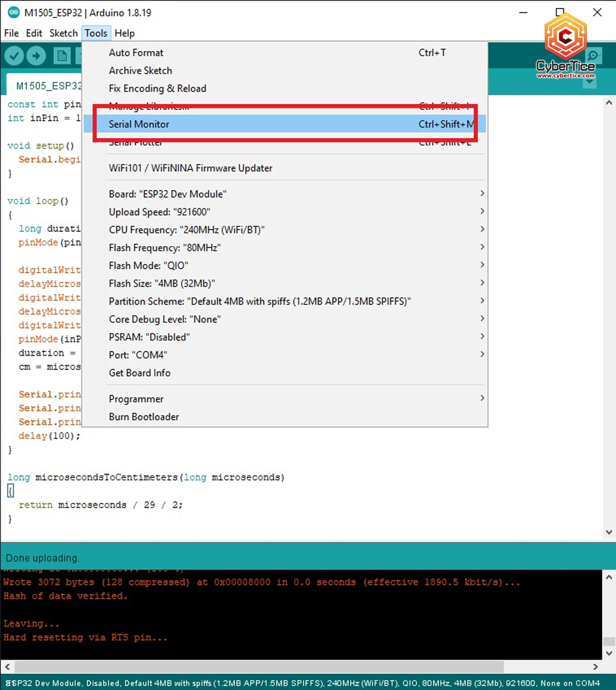Viewport: 616px width, 690px height.
Task: Open WiFi101 / WiFiNINA Firmware Updater
Action: (x=191, y=168)
